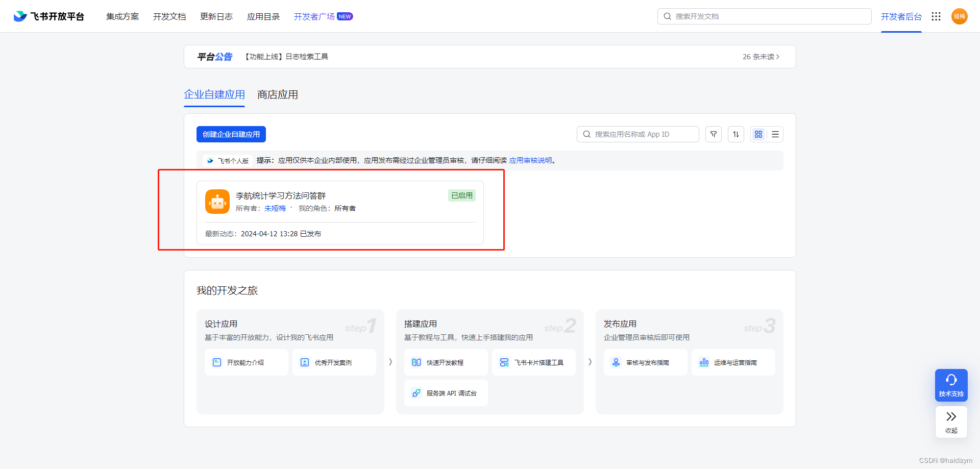
Task: Go to 更新日志 page
Action: click(x=216, y=16)
